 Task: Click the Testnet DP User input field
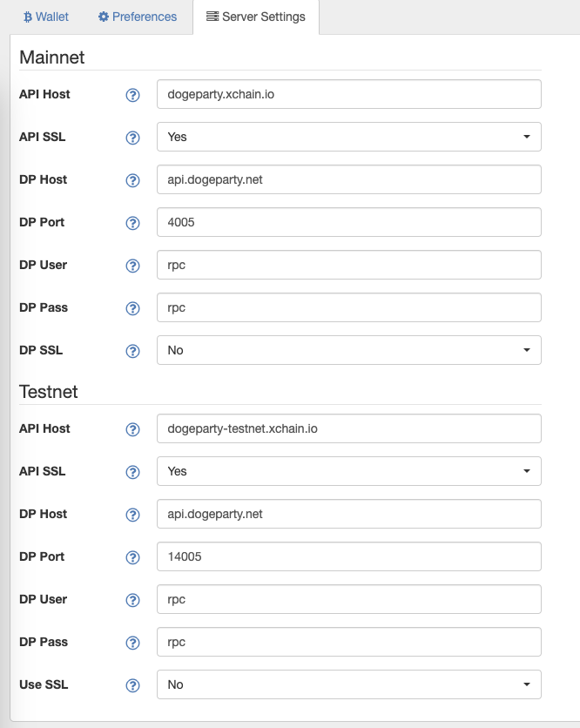coord(348,599)
